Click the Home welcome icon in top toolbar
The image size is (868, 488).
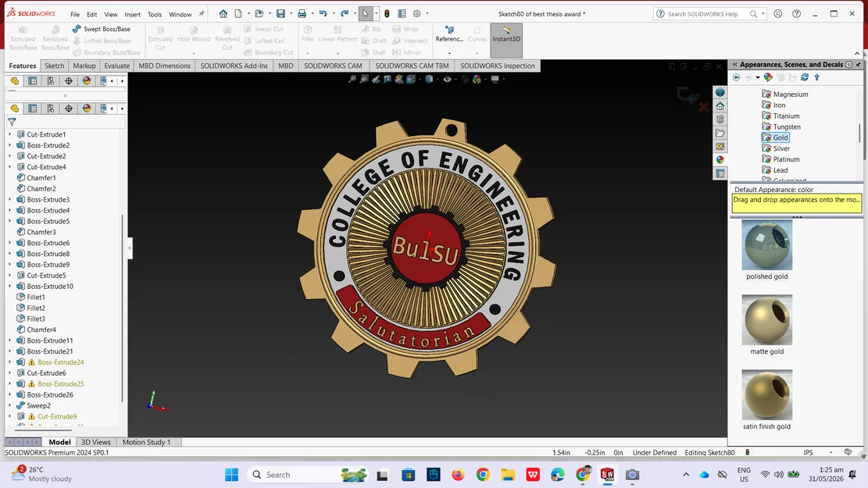[x=223, y=14]
